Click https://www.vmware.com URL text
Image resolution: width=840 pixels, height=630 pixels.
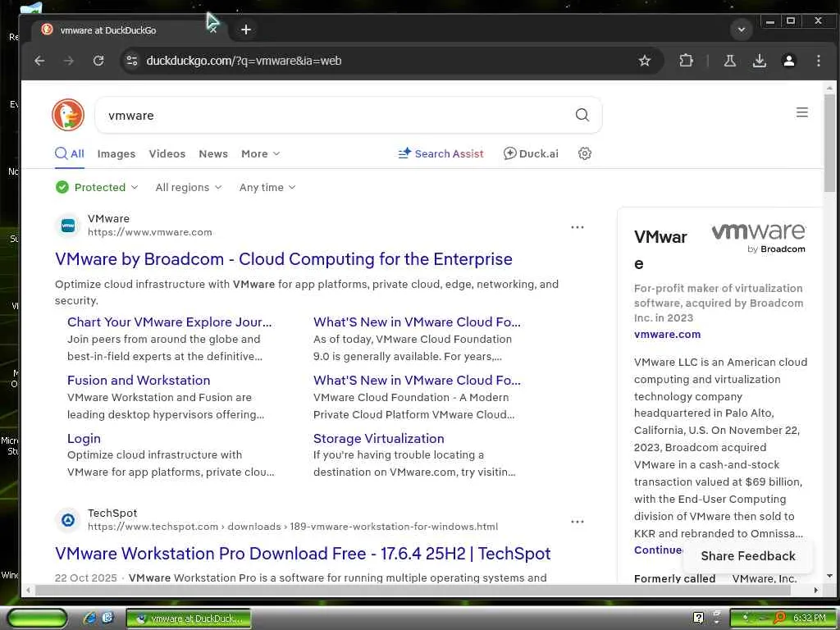pos(150,232)
